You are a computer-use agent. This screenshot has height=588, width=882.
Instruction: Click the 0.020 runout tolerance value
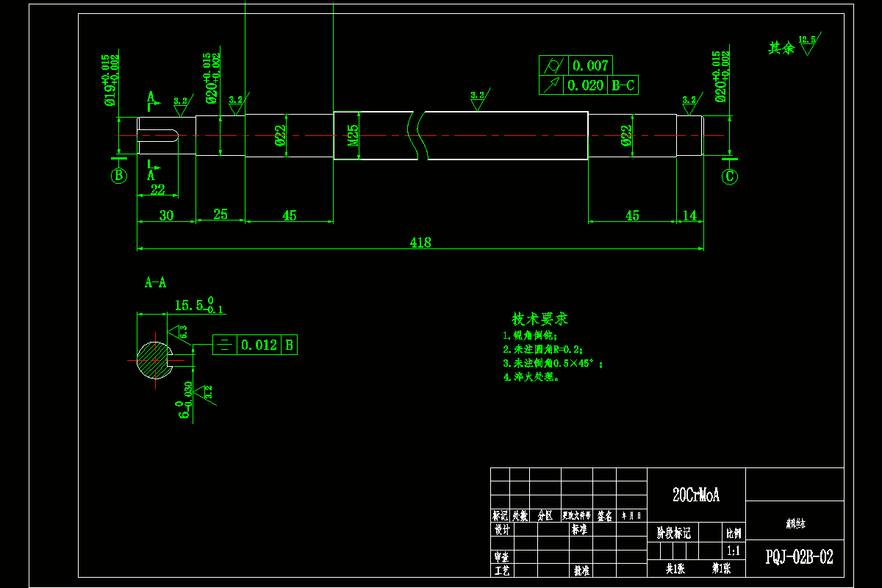(585, 85)
